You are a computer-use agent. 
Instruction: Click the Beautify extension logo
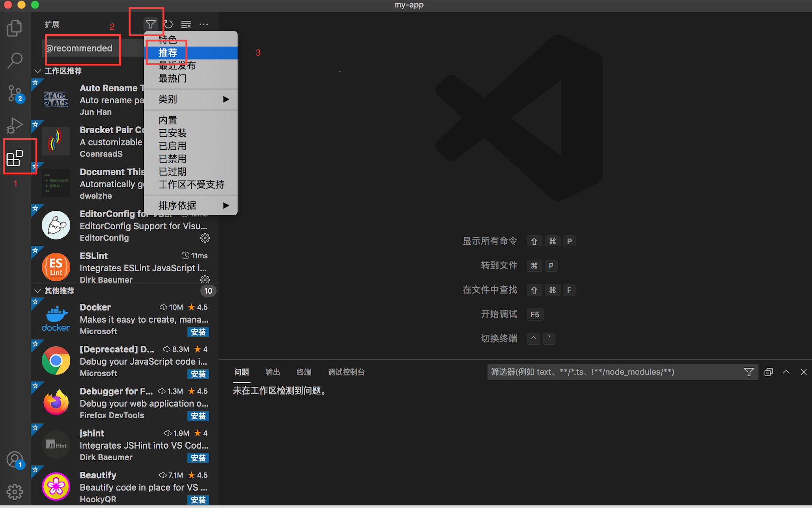pos(56,487)
